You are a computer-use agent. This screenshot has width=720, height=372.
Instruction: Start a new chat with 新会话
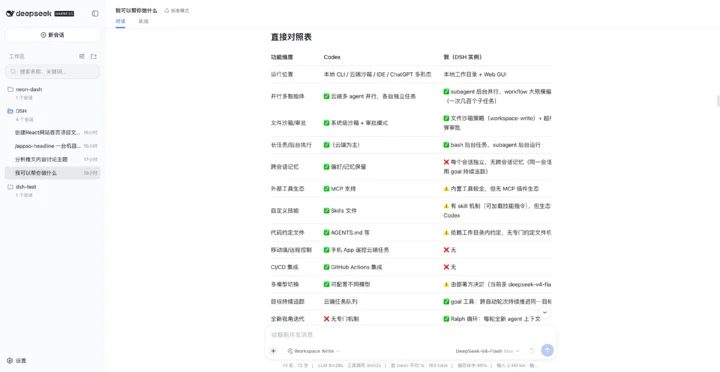[52, 35]
